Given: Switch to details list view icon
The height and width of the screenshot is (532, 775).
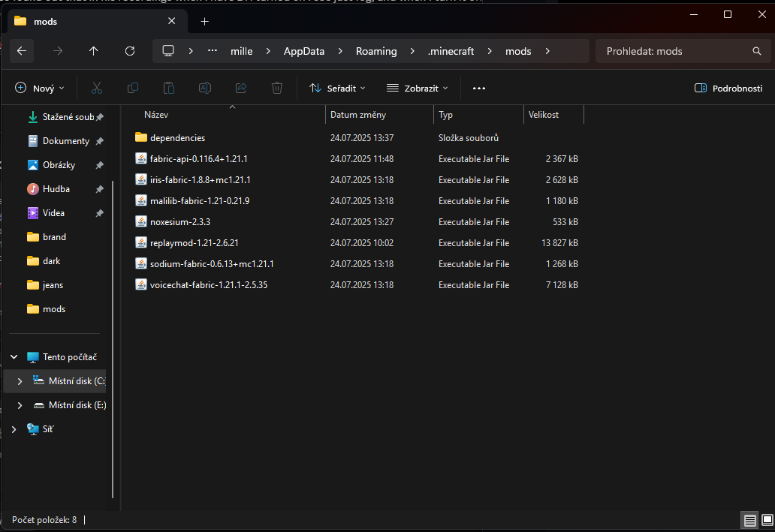Looking at the screenshot, I should (x=749, y=520).
